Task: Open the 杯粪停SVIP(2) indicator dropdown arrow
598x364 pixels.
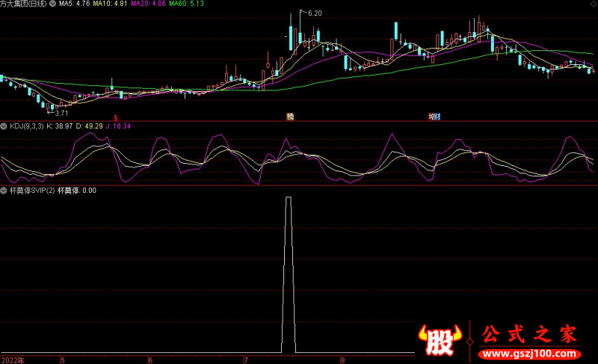Action: pyautogui.click(x=4, y=191)
